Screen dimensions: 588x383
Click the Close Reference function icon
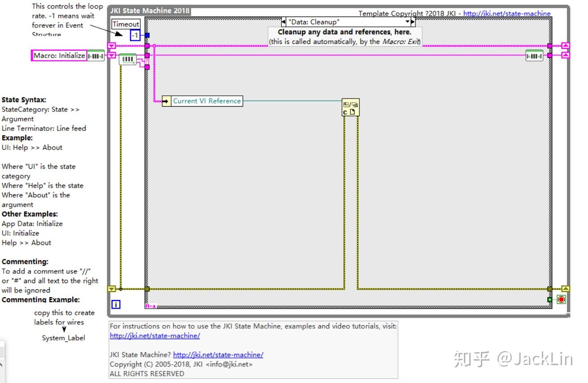pyautogui.click(x=351, y=106)
